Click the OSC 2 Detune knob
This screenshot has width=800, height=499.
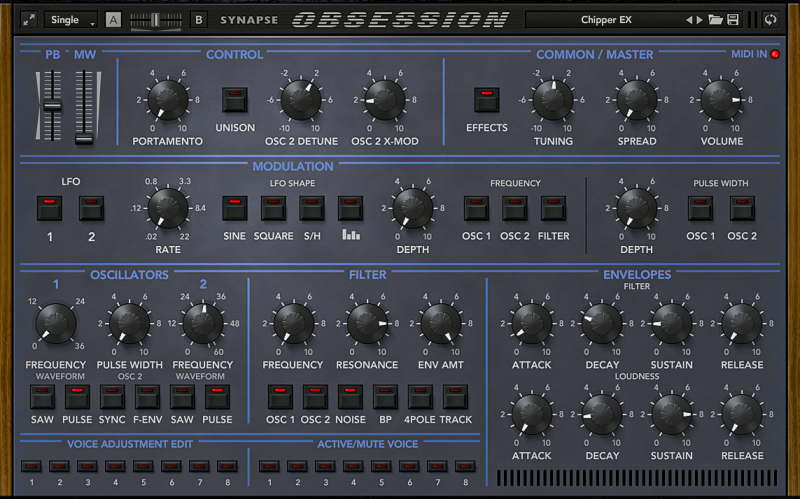point(301,99)
